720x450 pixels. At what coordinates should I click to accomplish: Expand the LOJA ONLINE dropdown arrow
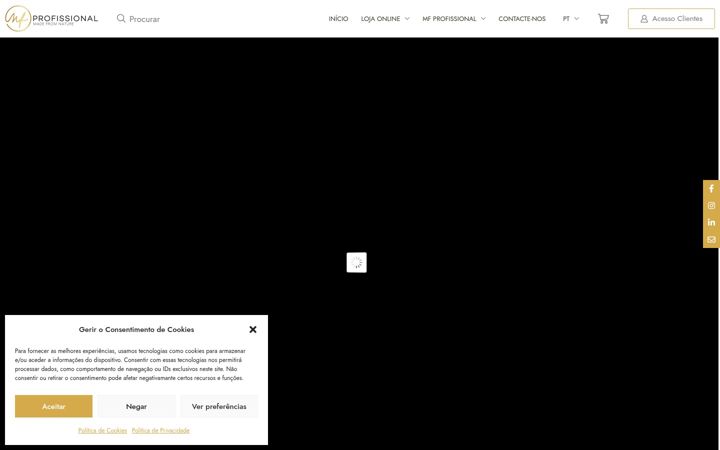(x=407, y=19)
